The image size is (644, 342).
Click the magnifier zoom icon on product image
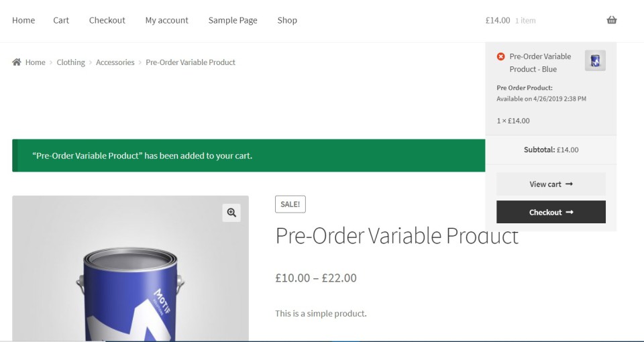pyautogui.click(x=231, y=213)
